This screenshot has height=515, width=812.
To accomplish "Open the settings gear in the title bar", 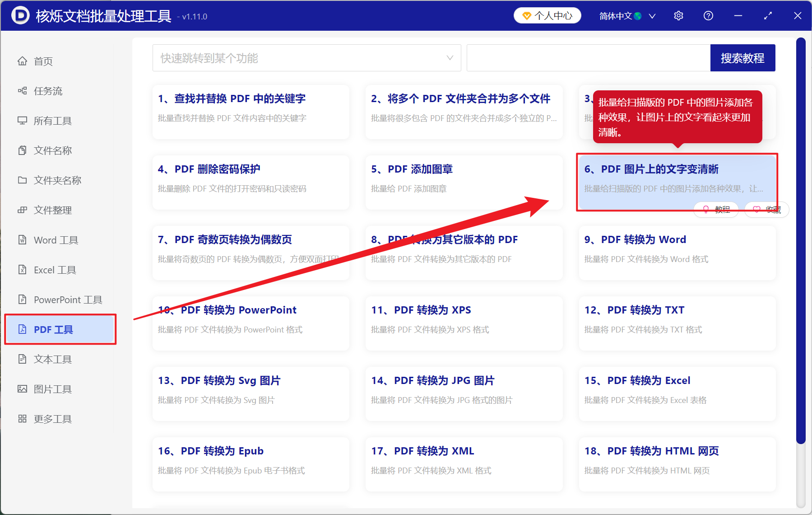I will pyautogui.click(x=678, y=15).
